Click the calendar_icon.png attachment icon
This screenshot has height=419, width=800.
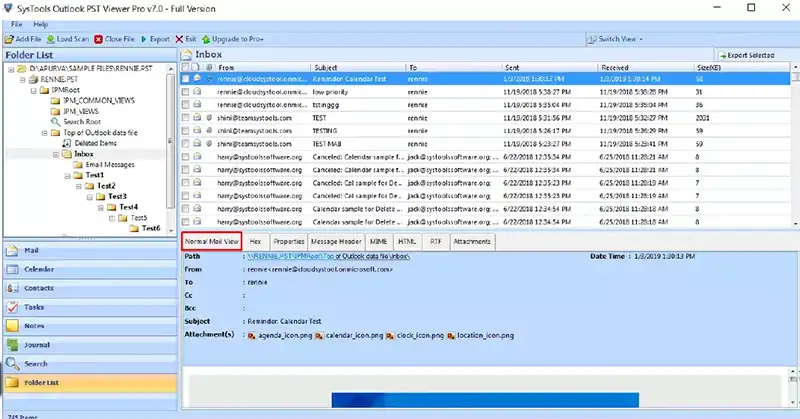tap(319, 335)
